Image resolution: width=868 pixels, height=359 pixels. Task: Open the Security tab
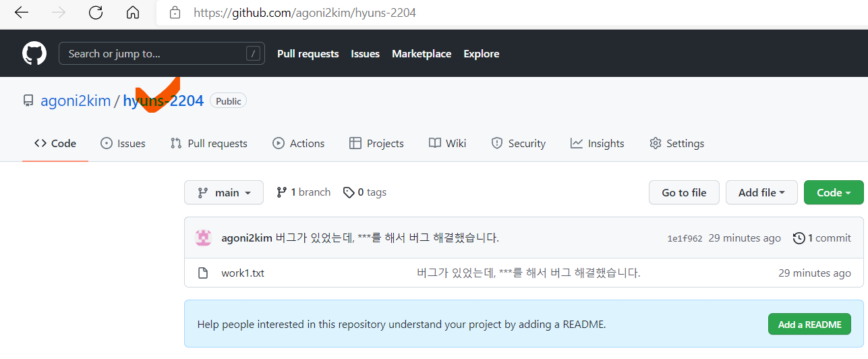pos(518,143)
